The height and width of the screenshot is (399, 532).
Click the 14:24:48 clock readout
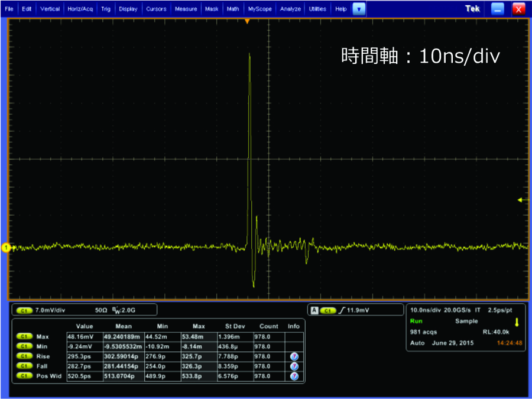coord(510,343)
